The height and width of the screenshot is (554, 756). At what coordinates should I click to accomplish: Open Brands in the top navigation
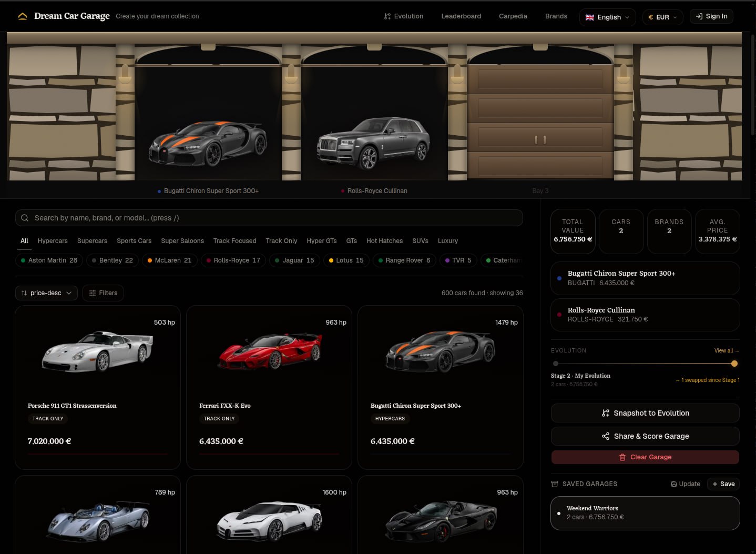coord(556,16)
